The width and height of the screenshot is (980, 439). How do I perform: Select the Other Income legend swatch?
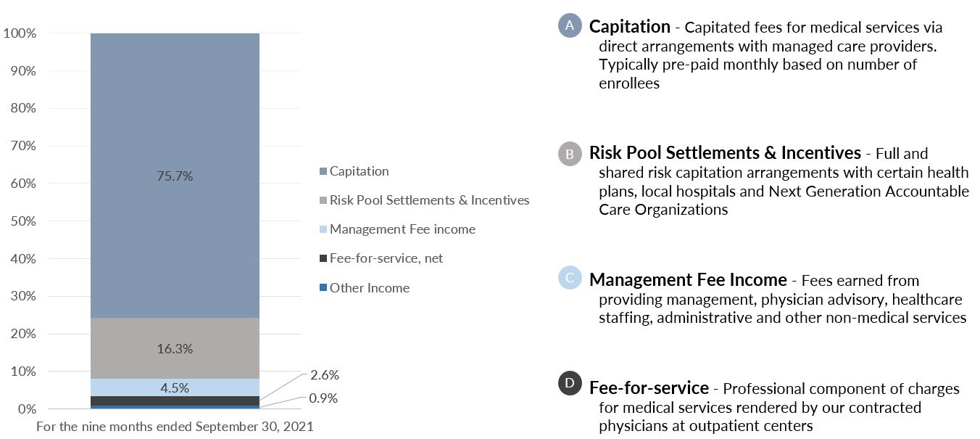point(323,288)
